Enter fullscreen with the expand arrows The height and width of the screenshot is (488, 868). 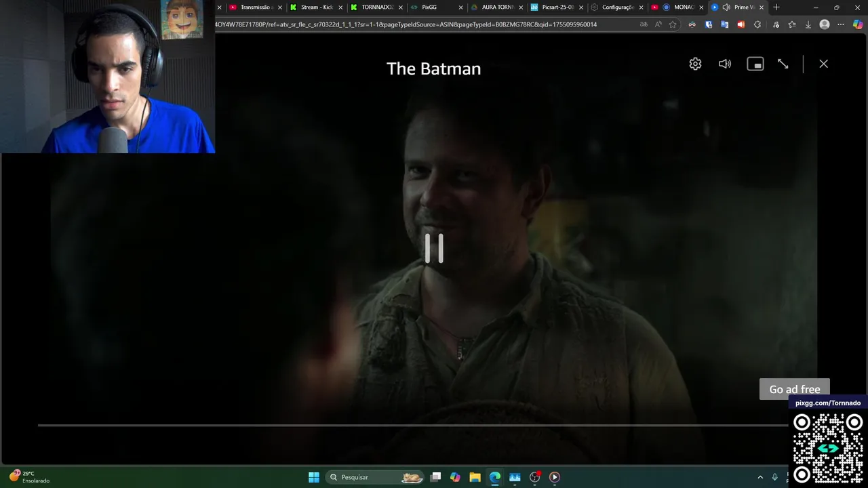[783, 64]
